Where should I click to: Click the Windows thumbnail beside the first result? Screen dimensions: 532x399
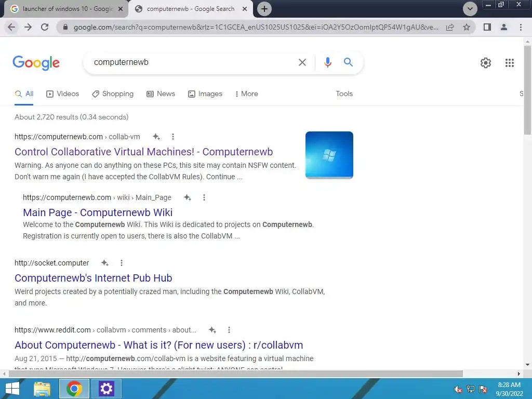329,155
